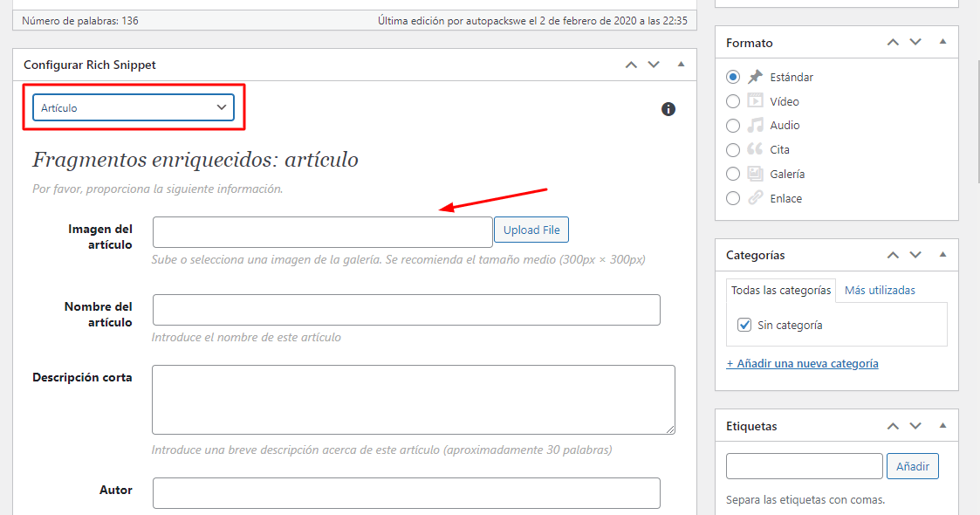Click the Audio music note icon

[x=756, y=125]
